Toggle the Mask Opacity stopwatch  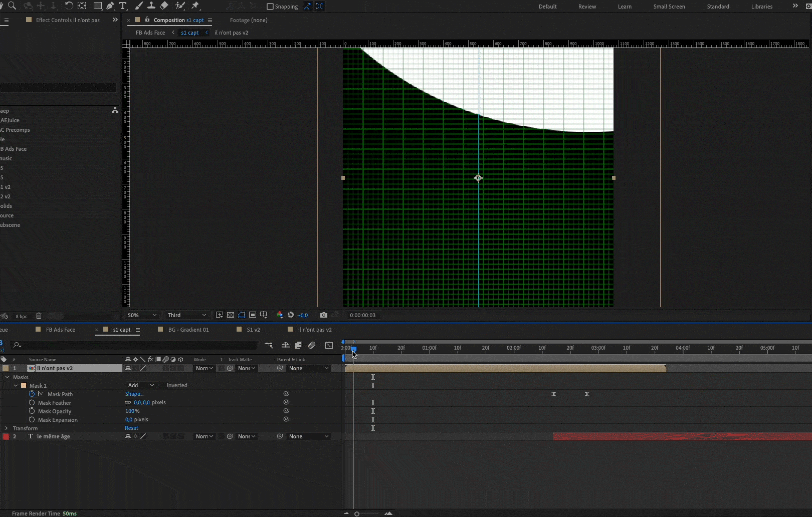pos(32,411)
